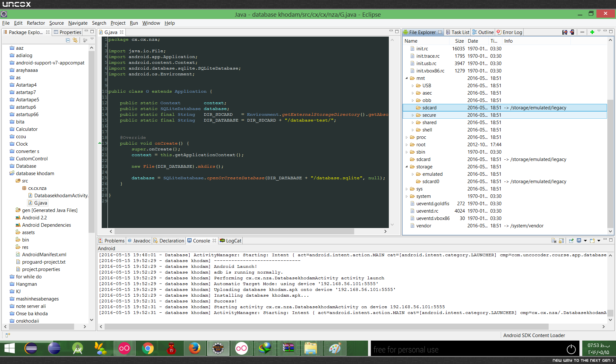Open the Open Console dropdown arrow

[599, 241]
